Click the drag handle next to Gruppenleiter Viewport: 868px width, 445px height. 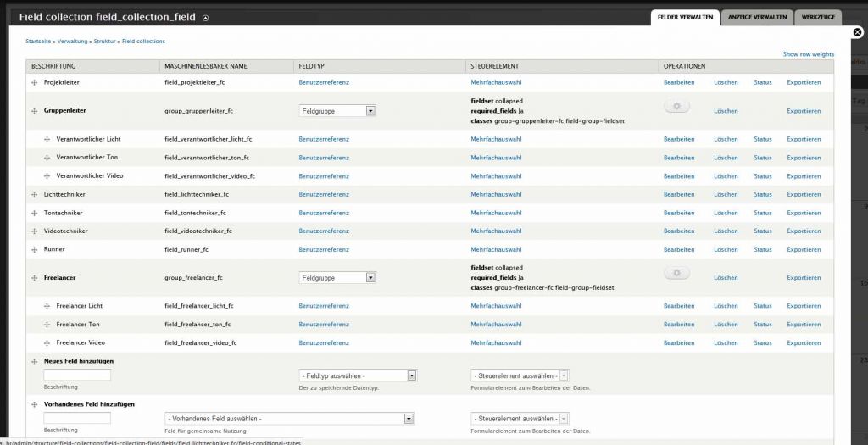35,111
